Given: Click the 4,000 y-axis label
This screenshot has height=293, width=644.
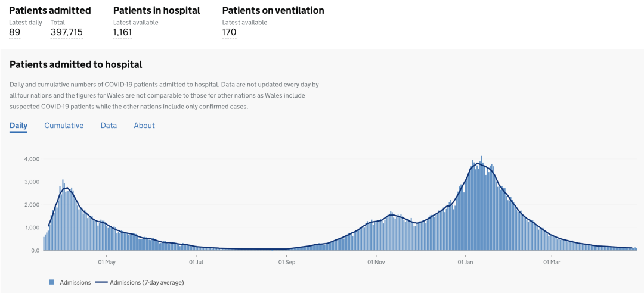Looking at the screenshot, I should (32, 159).
